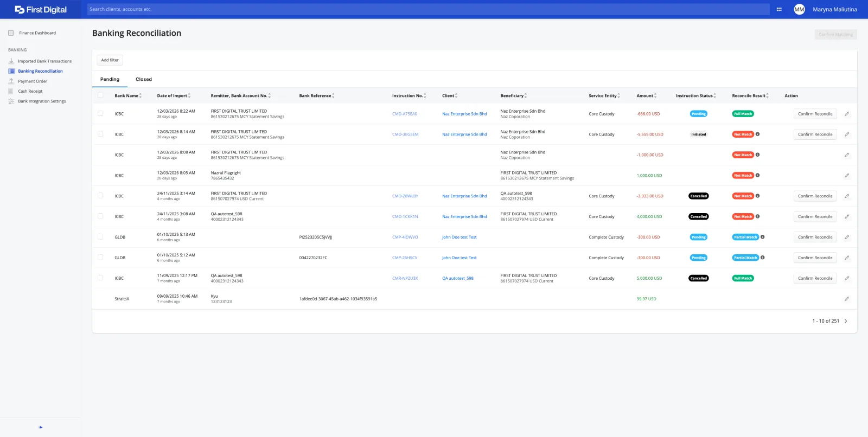This screenshot has height=437, width=868.
Task: Switch to the Closed tab
Action: pyautogui.click(x=144, y=79)
